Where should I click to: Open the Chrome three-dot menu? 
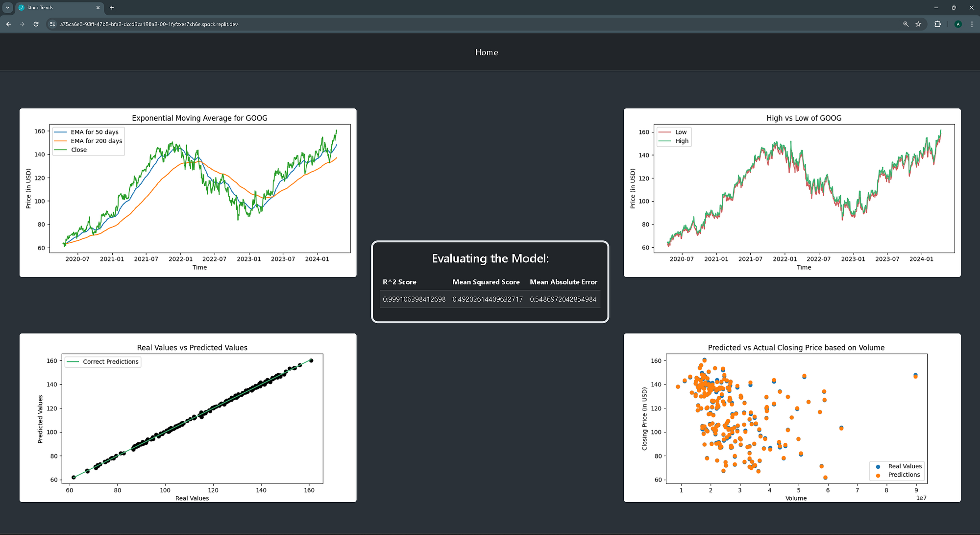pyautogui.click(x=972, y=24)
